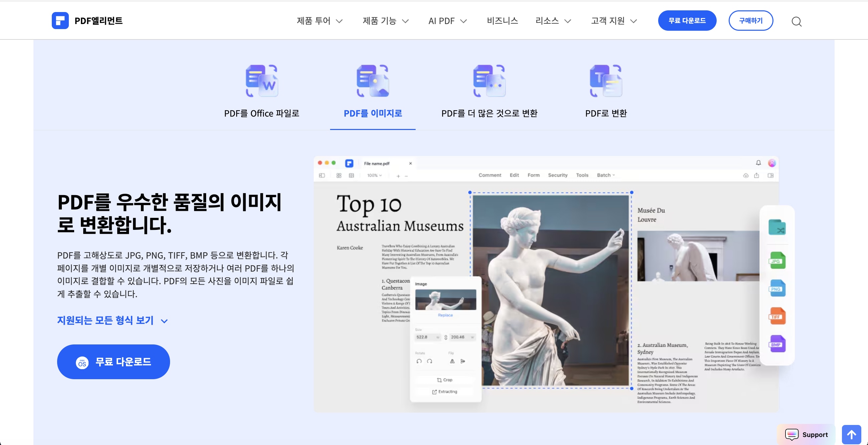
Task: Open the search magnifier icon
Action: pyautogui.click(x=797, y=21)
